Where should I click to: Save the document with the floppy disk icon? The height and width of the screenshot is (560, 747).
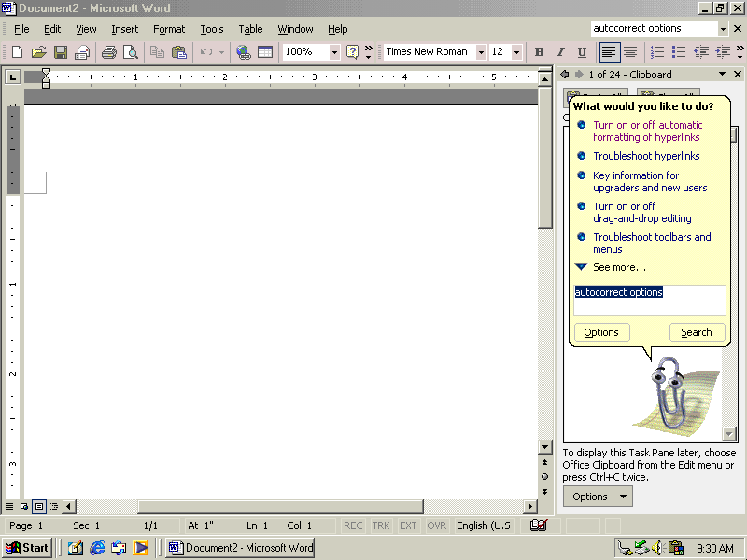point(61,52)
